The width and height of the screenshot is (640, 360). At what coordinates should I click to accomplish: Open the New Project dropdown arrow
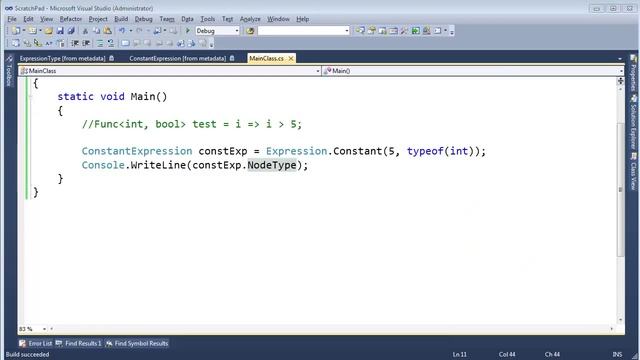24,31
